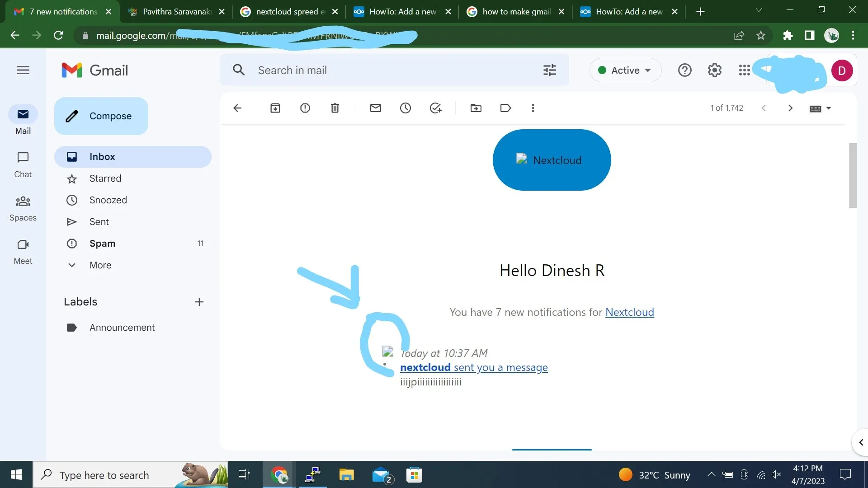Screen dimensions: 868x488
Task: Share this page icon
Action: point(739,35)
